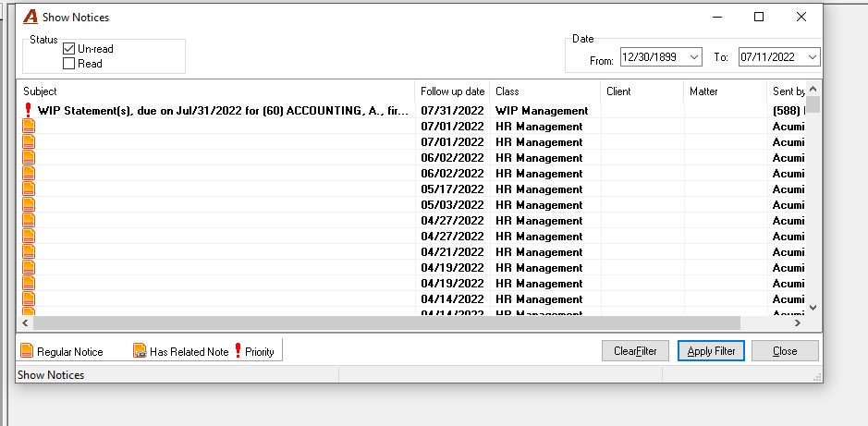Screen dimensions: 868x426
Task: Click the horizontal scrollbar thumb
Action: tap(386, 322)
